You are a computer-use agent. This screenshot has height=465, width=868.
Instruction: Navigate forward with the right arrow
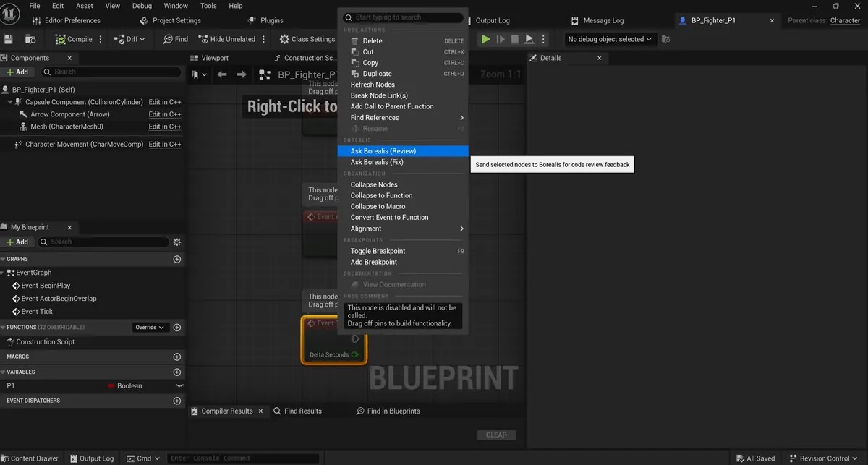click(x=242, y=74)
